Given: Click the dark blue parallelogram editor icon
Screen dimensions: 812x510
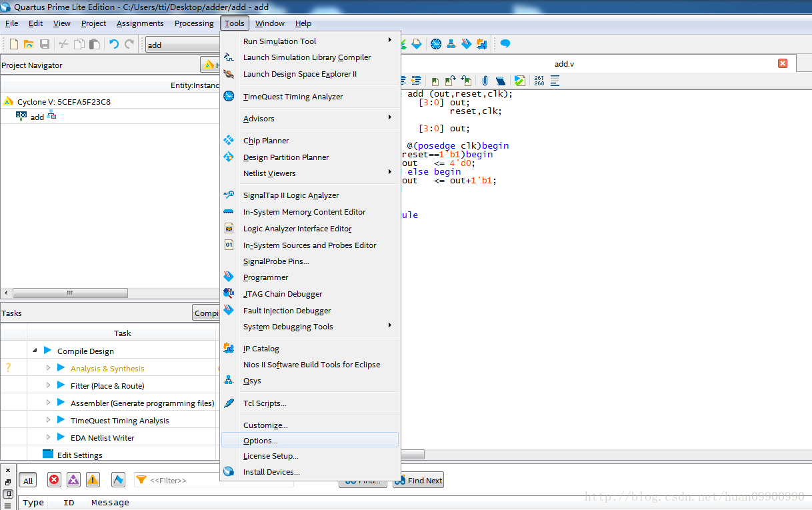Looking at the screenshot, I should (501, 81).
